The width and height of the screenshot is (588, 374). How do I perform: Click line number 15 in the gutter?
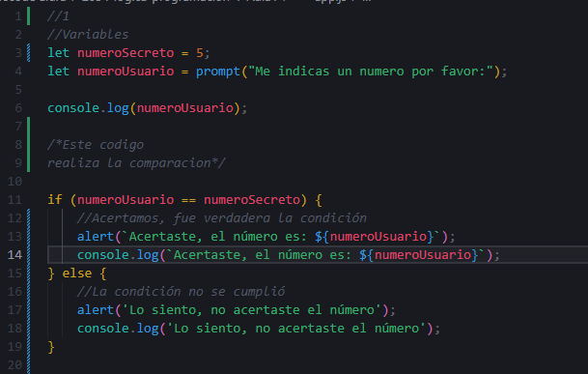(x=15, y=273)
